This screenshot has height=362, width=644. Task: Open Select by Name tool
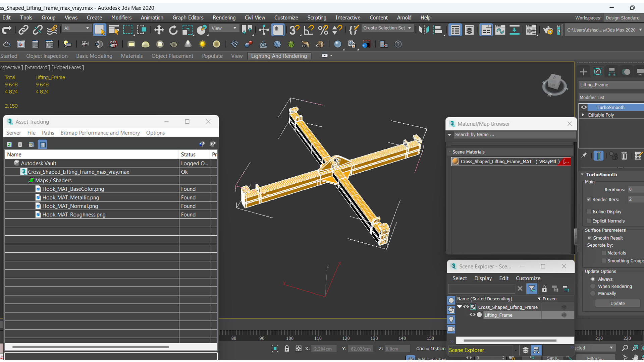[x=114, y=30]
